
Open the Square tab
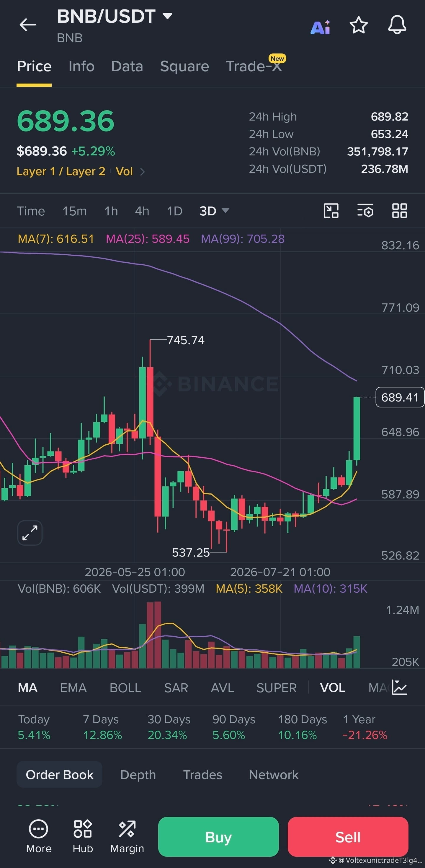coord(184,66)
